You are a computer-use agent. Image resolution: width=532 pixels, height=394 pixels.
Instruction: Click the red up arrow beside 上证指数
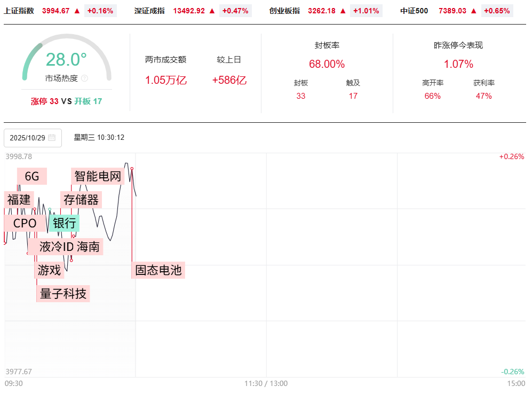tap(77, 11)
